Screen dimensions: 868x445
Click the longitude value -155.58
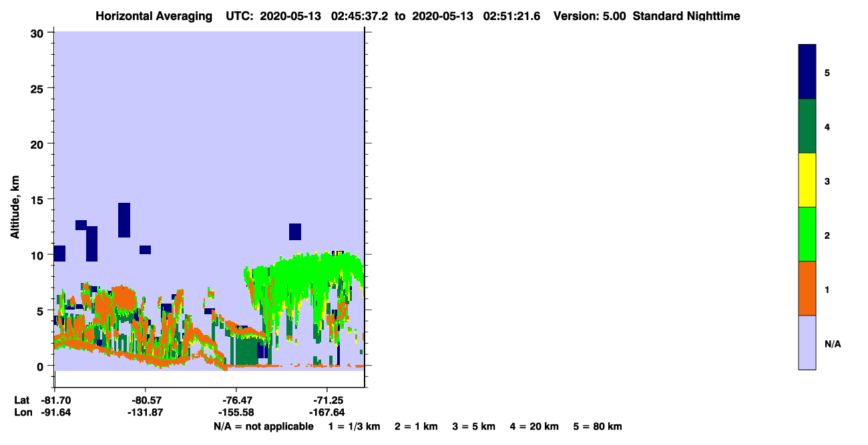pos(236,412)
